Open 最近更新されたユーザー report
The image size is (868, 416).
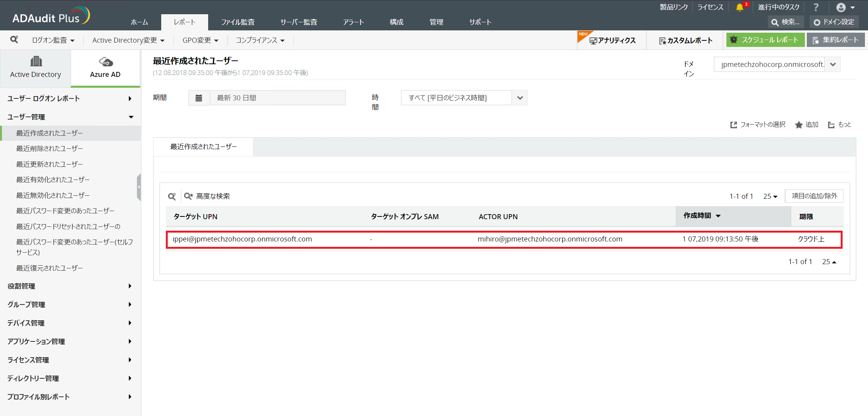pos(50,165)
